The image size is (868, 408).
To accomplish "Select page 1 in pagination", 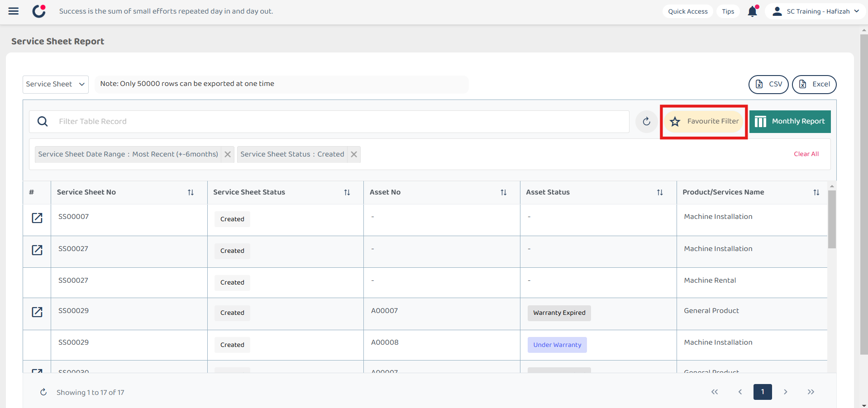I will pyautogui.click(x=763, y=392).
